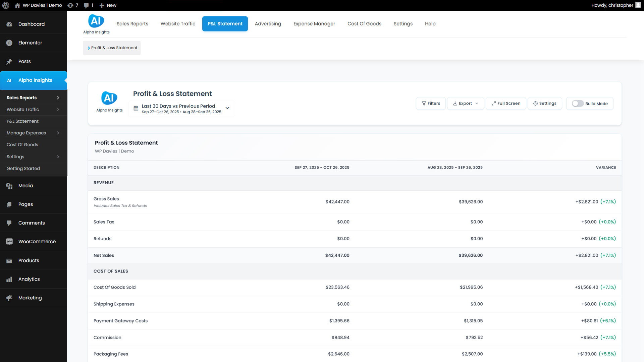644x362 pixels.
Task: Open the Analytics sidebar item
Action: coord(29,279)
